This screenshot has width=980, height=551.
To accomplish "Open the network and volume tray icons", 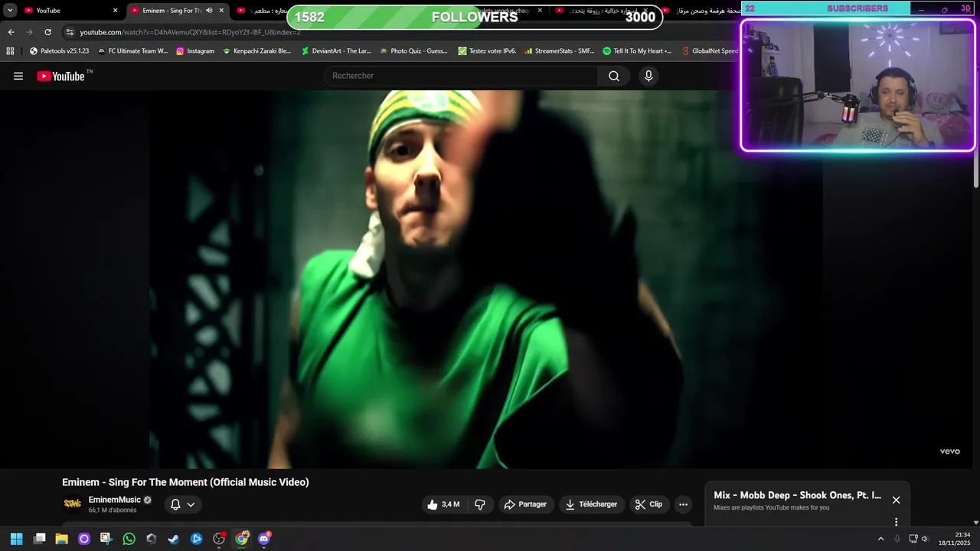I will [919, 539].
